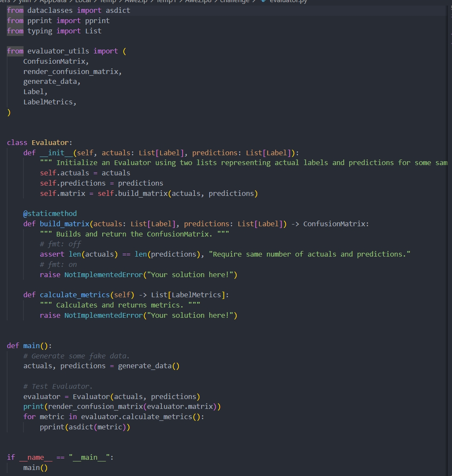Click LabelMetrics in the import list
This screenshot has height=476, width=452.
click(x=50, y=102)
